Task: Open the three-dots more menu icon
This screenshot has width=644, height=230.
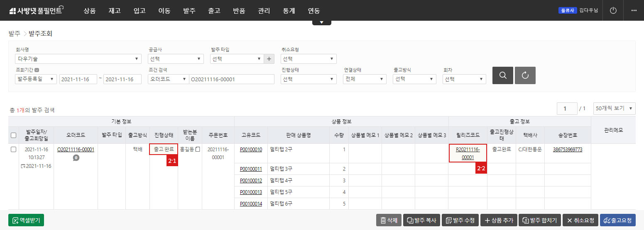Action: click(634, 10)
